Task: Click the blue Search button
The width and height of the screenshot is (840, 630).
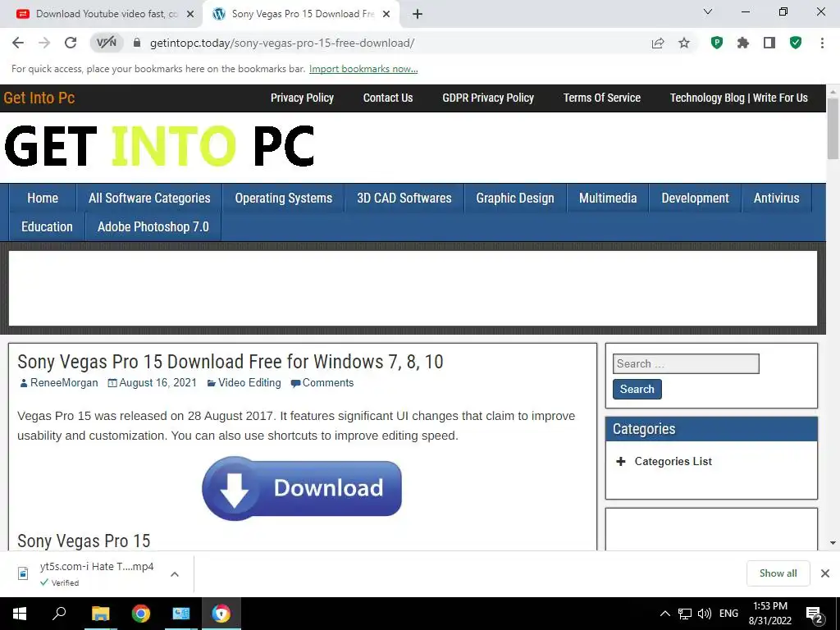Action: [637, 390]
